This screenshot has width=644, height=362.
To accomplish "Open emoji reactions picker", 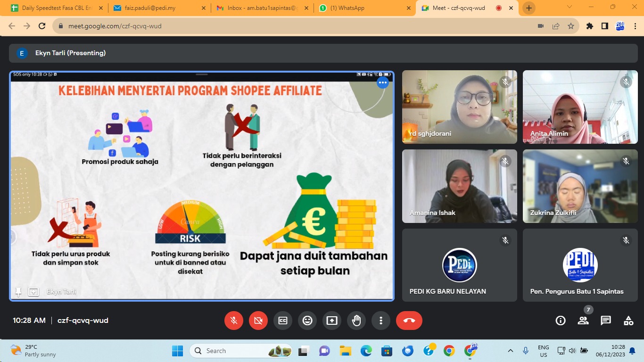I will pos(307,321).
